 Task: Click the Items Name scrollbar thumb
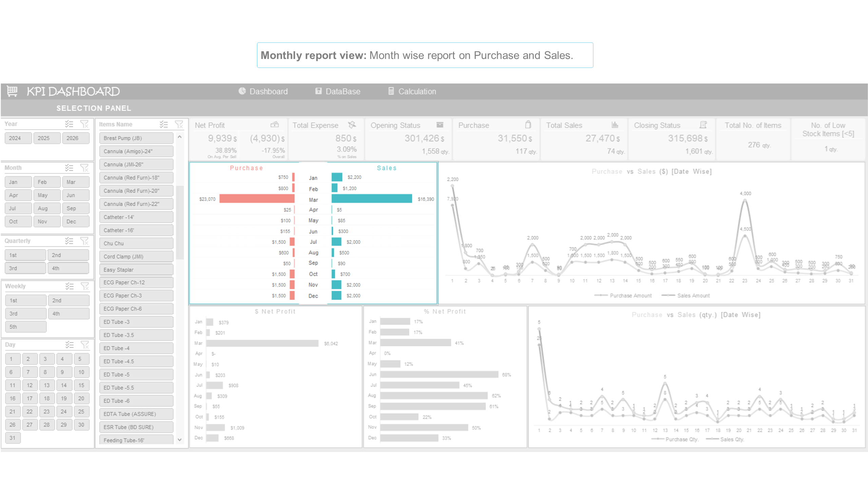pyautogui.click(x=180, y=222)
